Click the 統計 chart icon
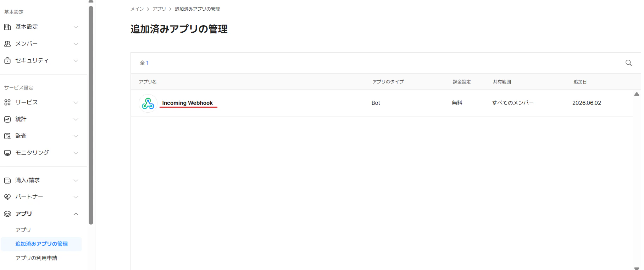The width and height of the screenshot is (644, 270). tap(7, 119)
